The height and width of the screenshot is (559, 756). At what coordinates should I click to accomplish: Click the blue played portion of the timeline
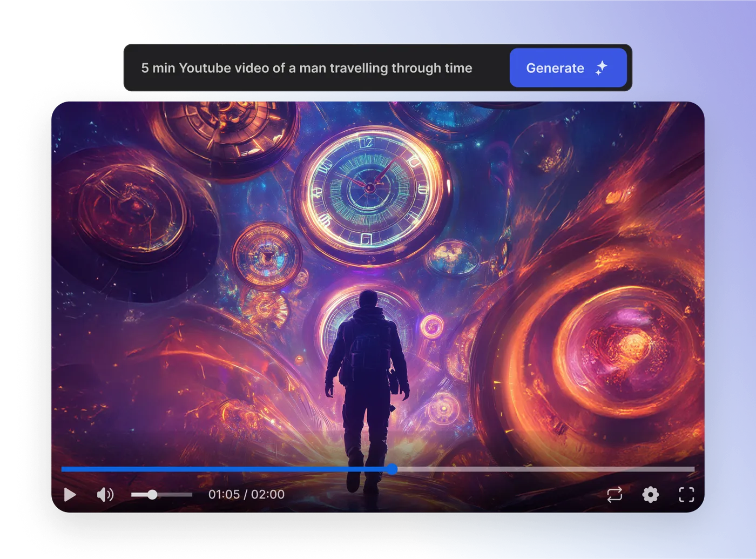tap(216, 469)
